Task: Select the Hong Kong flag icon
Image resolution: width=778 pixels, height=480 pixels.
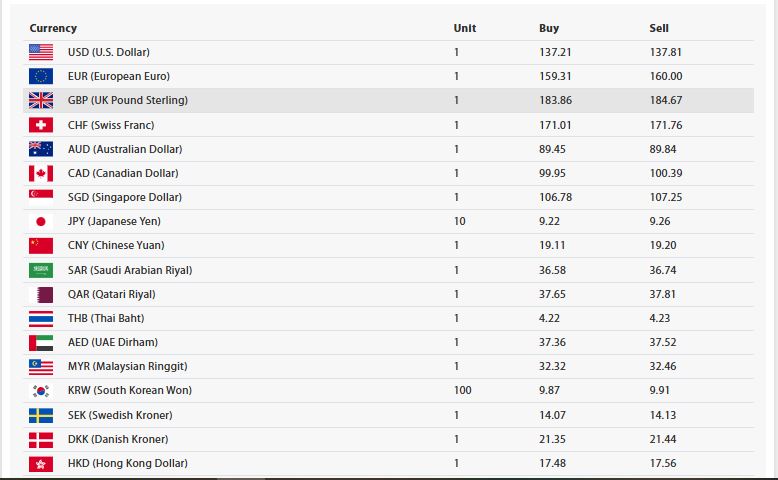Action: tap(41, 464)
